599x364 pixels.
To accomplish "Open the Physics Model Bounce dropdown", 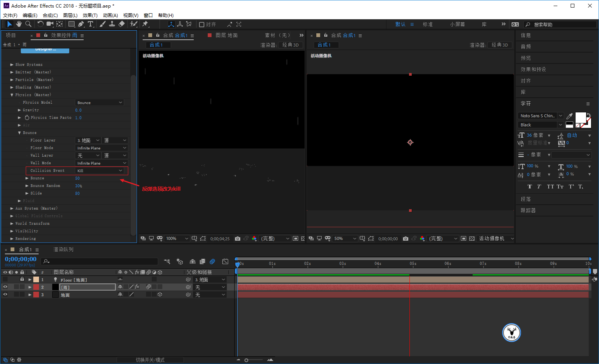I will coord(100,103).
